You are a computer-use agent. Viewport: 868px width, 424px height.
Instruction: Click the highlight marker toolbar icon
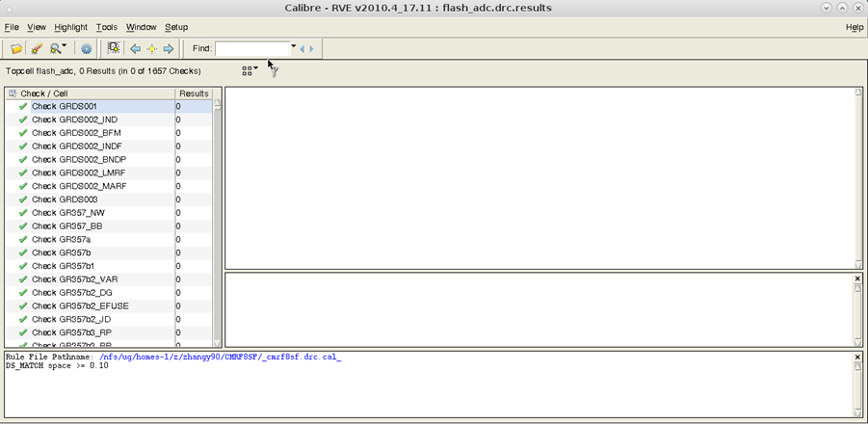tap(36, 48)
